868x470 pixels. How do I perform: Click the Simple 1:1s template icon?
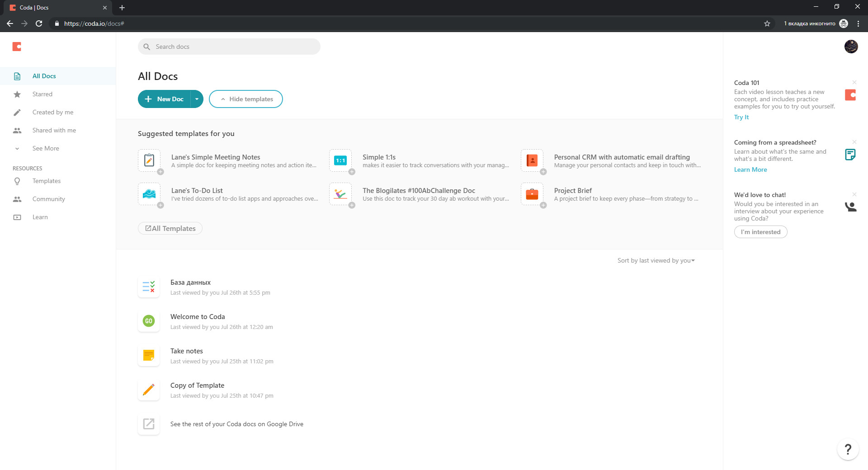click(x=340, y=160)
